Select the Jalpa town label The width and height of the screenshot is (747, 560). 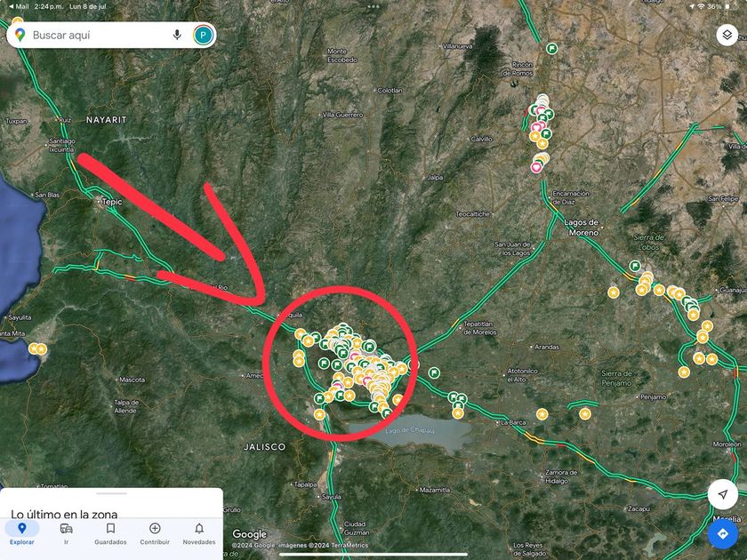(435, 177)
